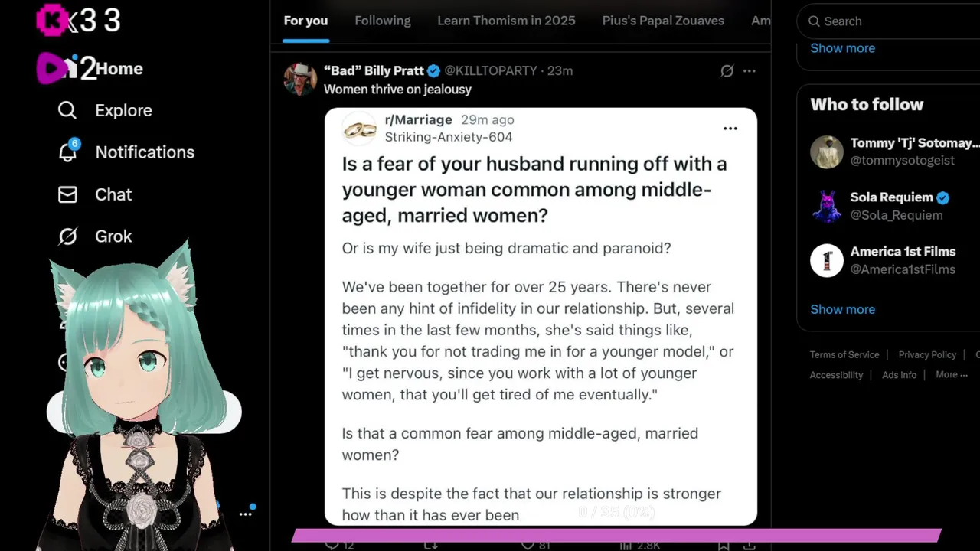Click Show more under Who to follow
Image resolution: width=980 pixels, height=551 pixels.
[842, 309]
